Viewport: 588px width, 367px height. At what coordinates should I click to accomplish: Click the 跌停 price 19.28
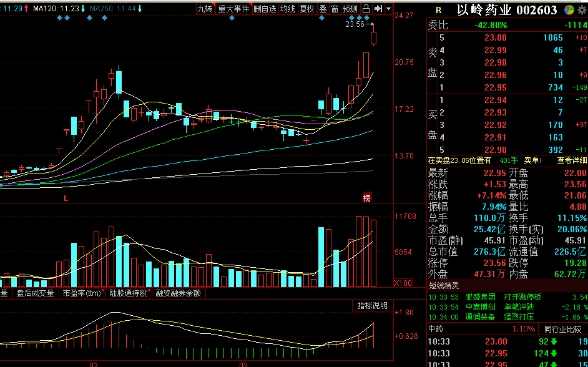coord(576,263)
